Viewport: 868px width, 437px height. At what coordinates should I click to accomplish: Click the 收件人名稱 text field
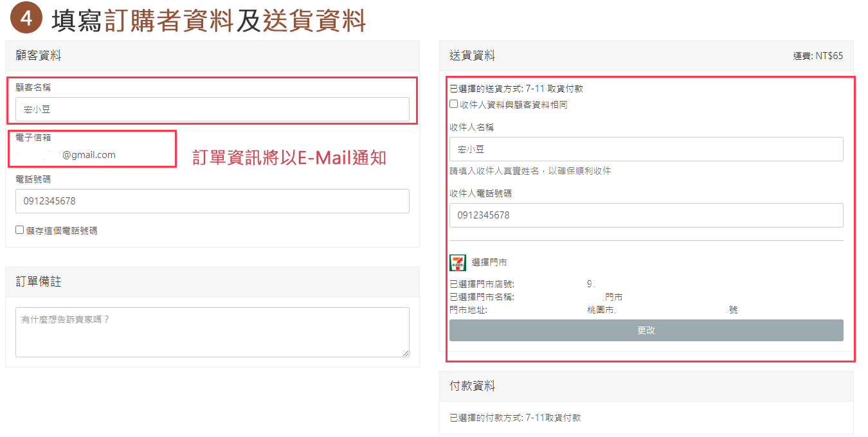coord(646,149)
